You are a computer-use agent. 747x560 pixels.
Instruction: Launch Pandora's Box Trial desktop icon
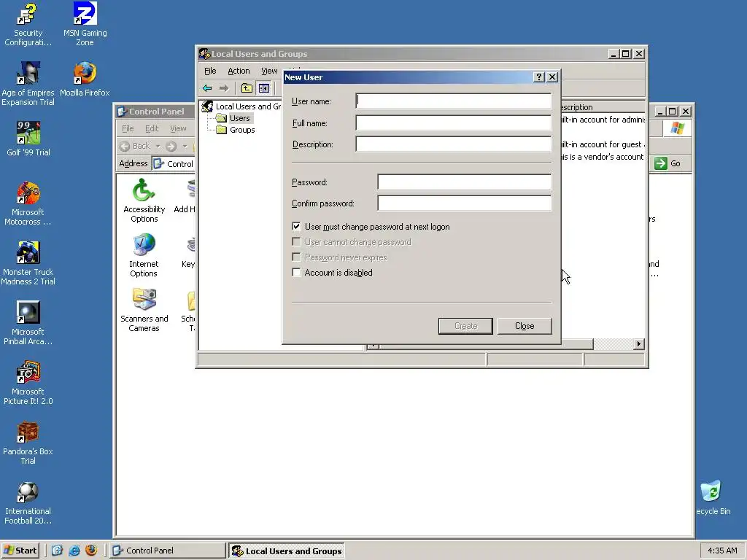28,443
